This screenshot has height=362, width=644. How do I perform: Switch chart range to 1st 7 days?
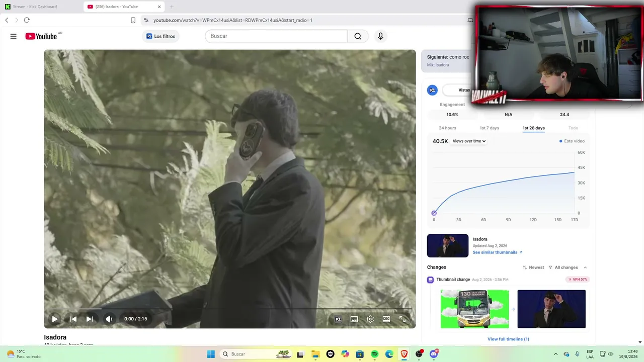[x=489, y=128]
